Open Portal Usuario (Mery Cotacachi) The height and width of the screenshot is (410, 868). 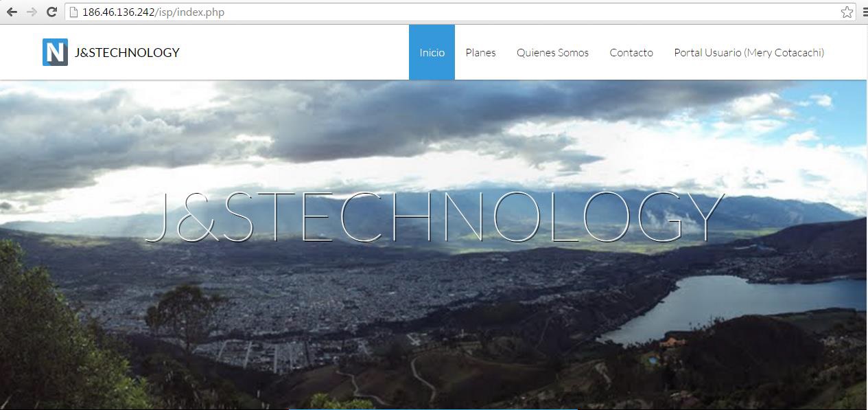[x=749, y=52]
